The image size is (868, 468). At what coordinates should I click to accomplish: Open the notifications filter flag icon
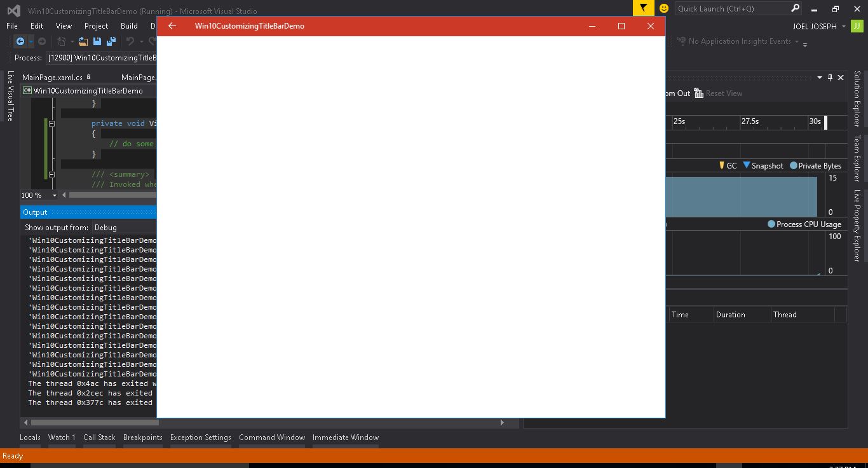[x=643, y=8]
